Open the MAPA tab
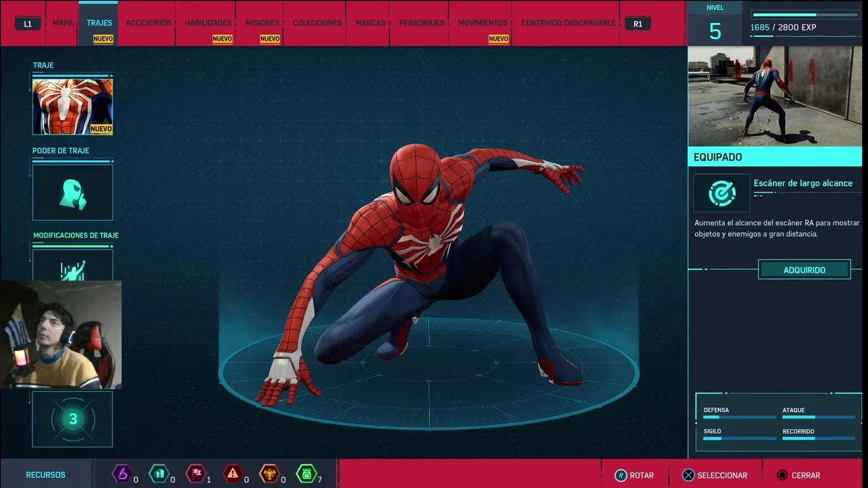 (62, 23)
